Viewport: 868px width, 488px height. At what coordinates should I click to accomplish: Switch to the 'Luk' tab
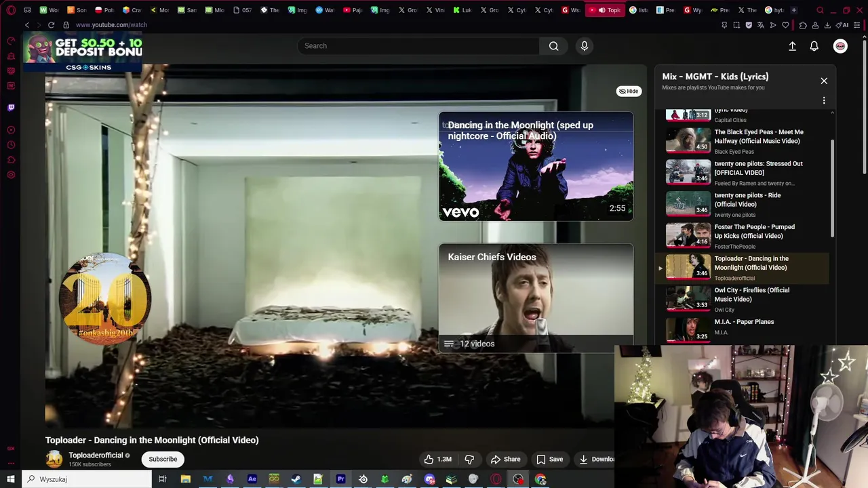click(462, 10)
